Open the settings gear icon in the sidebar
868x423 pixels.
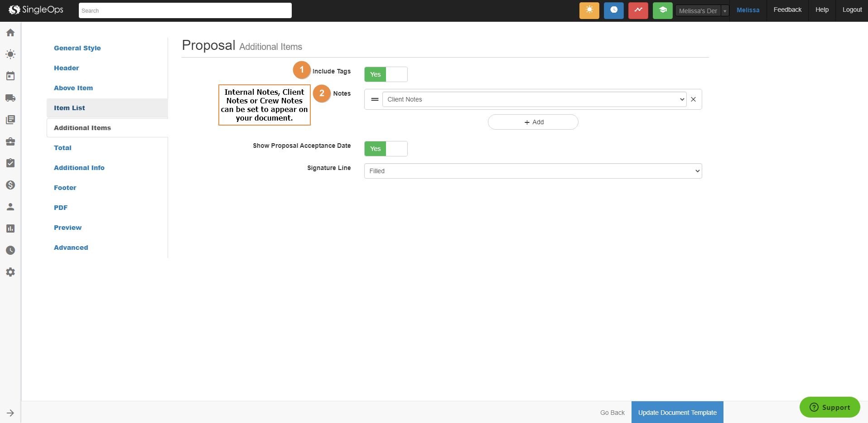point(10,272)
